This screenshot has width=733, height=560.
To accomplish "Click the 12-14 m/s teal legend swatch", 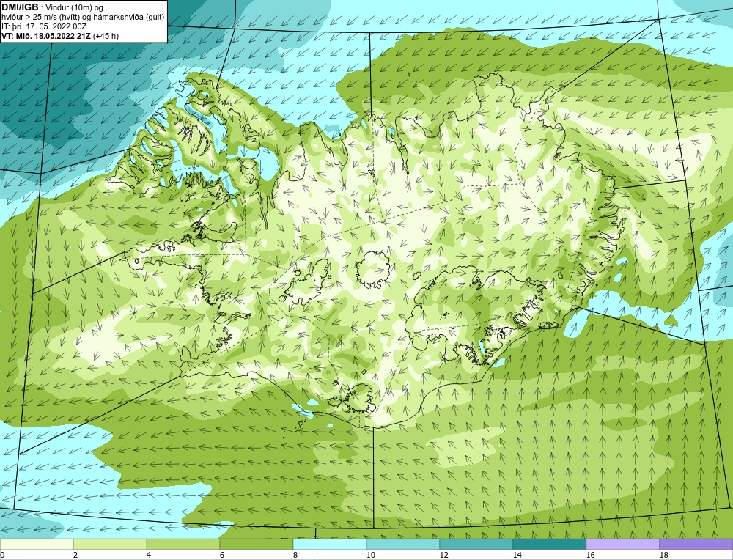I will tap(476, 545).
